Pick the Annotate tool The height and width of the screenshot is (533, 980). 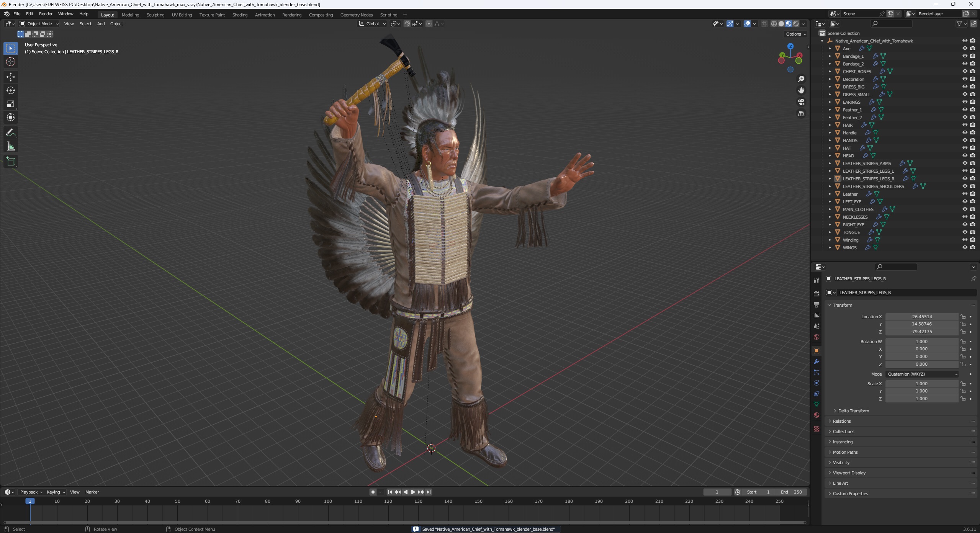(11, 133)
